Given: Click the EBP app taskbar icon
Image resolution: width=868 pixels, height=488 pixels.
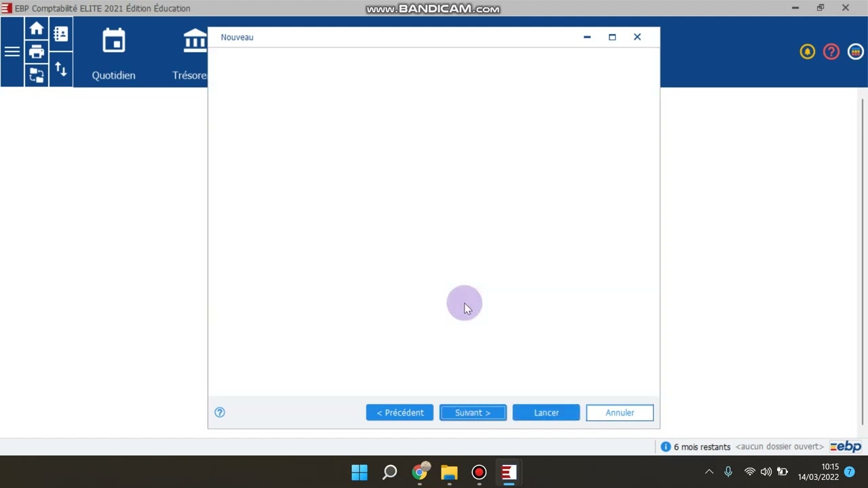Looking at the screenshot, I should pyautogui.click(x=509, y=472).
